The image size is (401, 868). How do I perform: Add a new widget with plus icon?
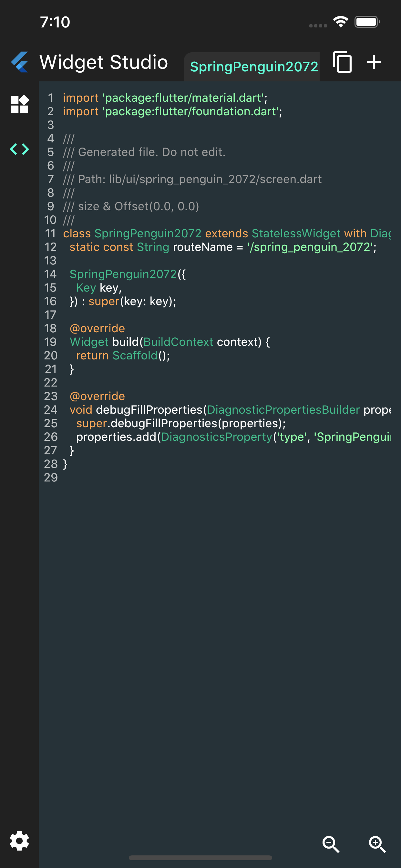(x=374, y=62)
